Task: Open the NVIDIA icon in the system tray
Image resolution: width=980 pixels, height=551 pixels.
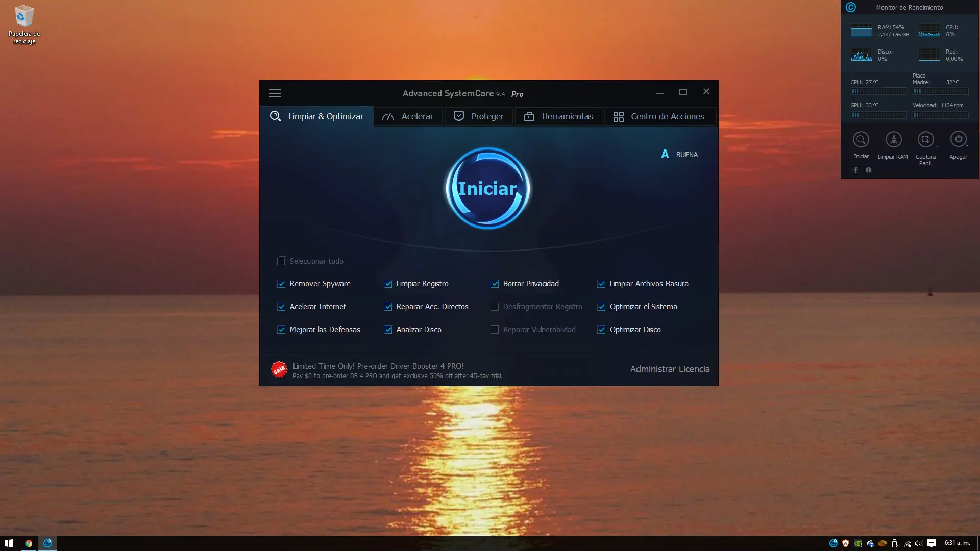Action: point(857,543)
